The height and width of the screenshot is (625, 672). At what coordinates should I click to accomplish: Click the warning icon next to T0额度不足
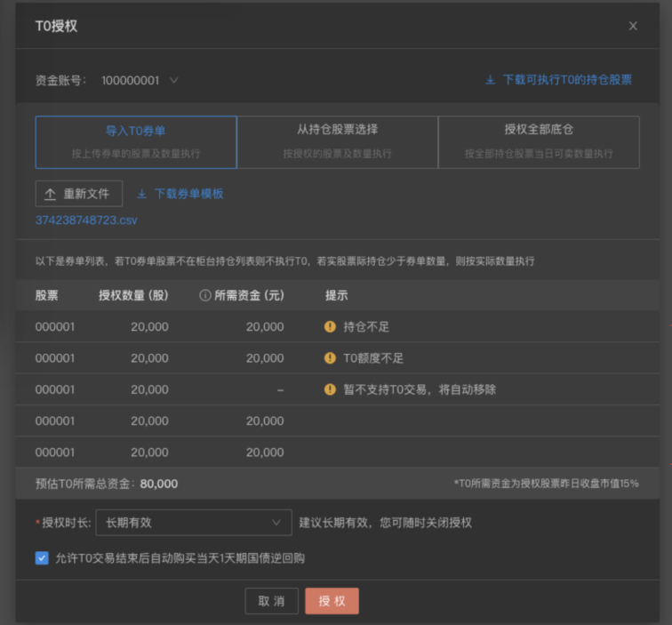coord(330,358)
